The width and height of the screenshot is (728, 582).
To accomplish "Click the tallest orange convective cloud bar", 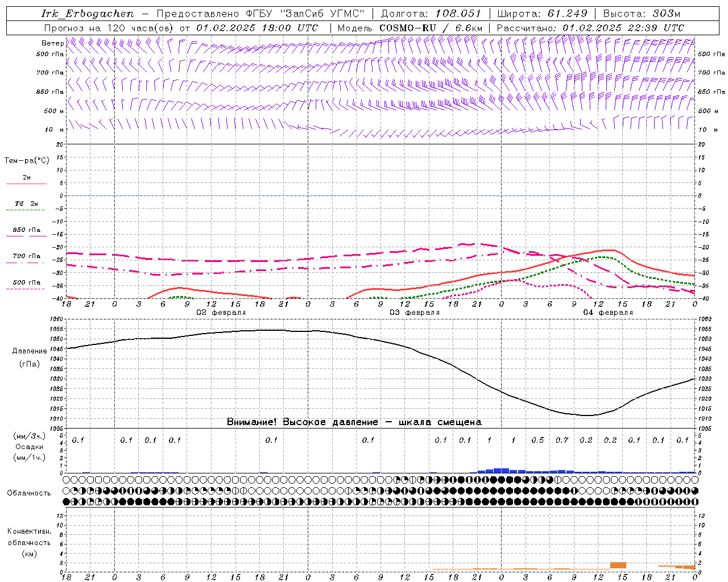I will coord(618,566).
